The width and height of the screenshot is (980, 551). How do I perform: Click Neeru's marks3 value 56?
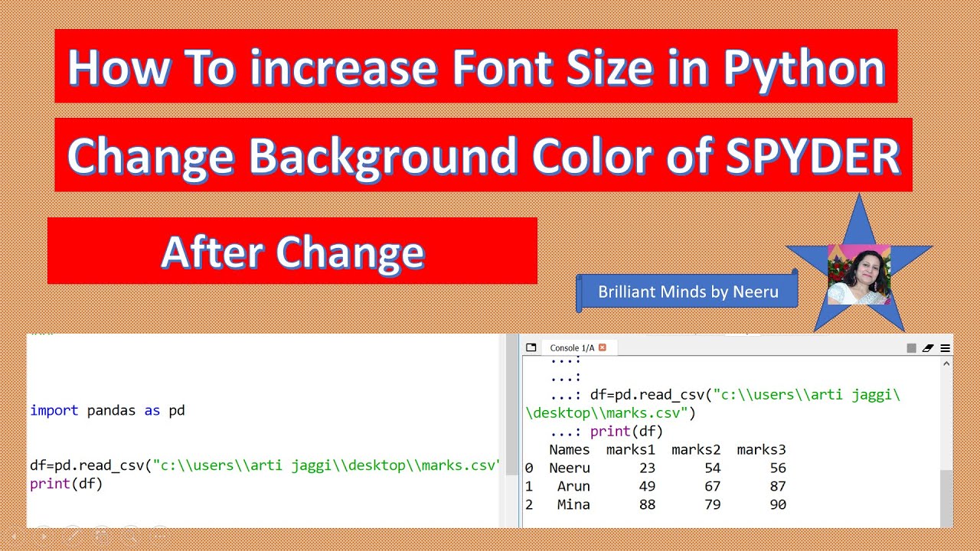(778, 468)
